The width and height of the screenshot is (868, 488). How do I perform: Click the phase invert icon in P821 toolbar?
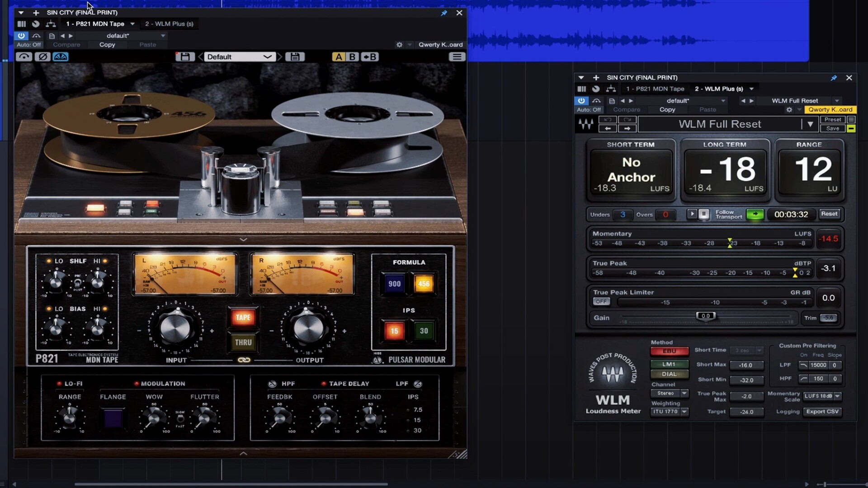[42, 57]
